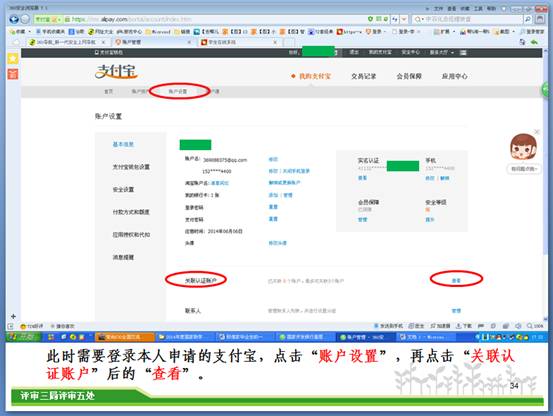Open the 扩展 extensions dropdown in bookmarks bar

(444, 32)
